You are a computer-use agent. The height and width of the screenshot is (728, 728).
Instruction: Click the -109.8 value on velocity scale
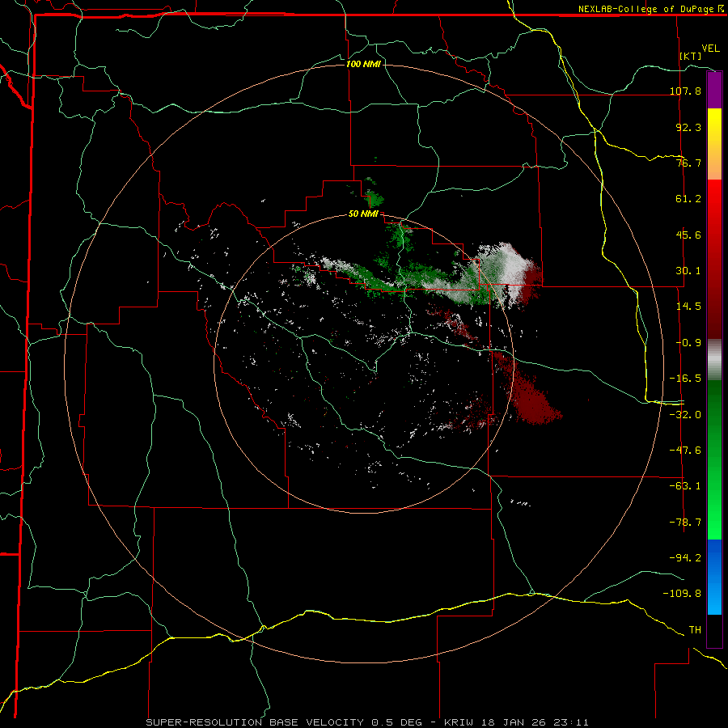(x=682, y=594)
